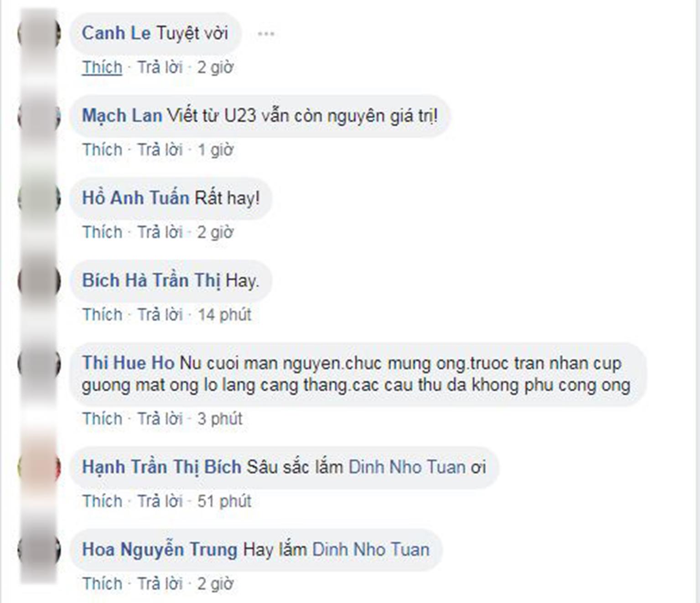Viewport: 700px width, 603px height.
Task: Click Trả lời under Hồ Anh Tuấn's comment
Action: (x=160, y=232)
